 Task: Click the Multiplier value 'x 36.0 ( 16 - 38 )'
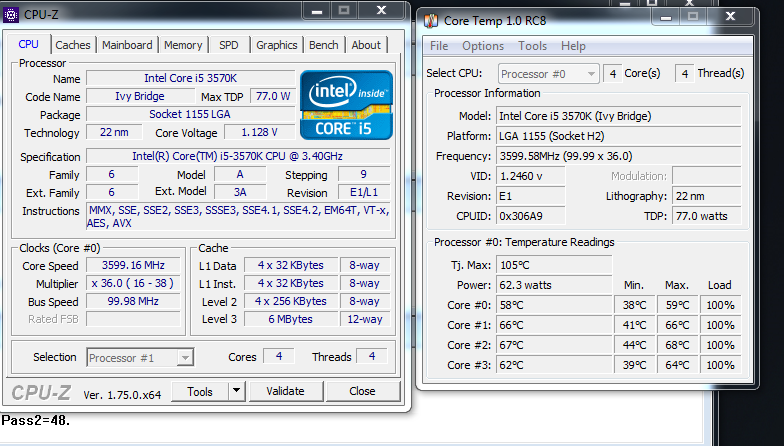pos(133,283)
